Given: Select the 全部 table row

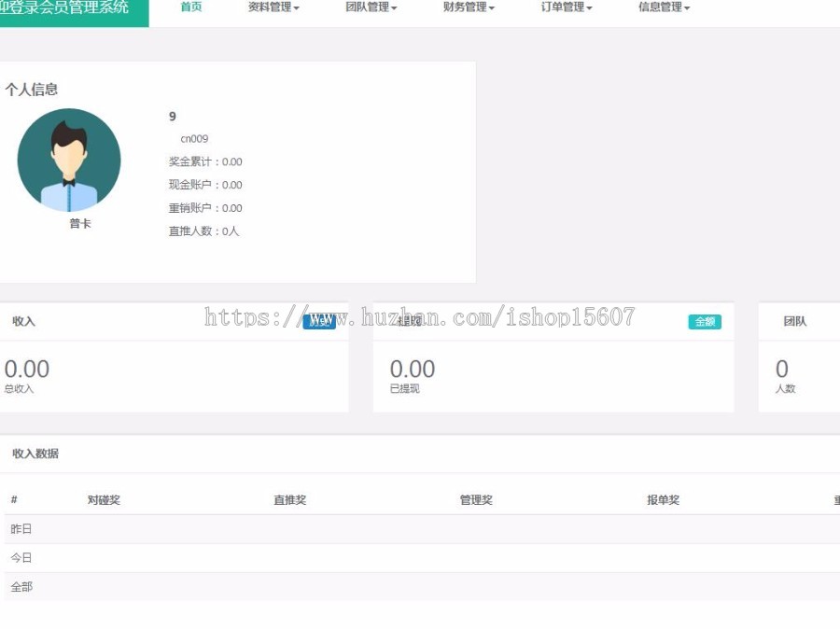Looking at the screenshot, I should (422, 587).
